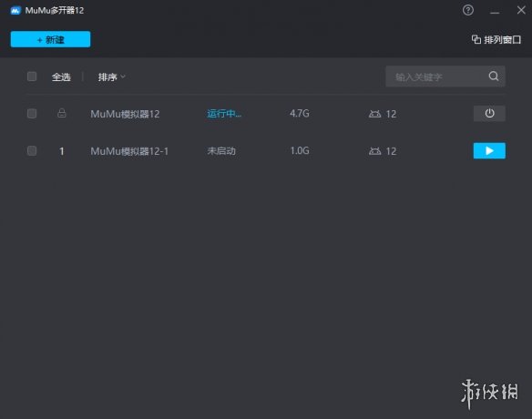Screen dimensions: 532x419
Task: Click the Android icon in MuMu模拟器12-1 row
Action: point(375,151)
